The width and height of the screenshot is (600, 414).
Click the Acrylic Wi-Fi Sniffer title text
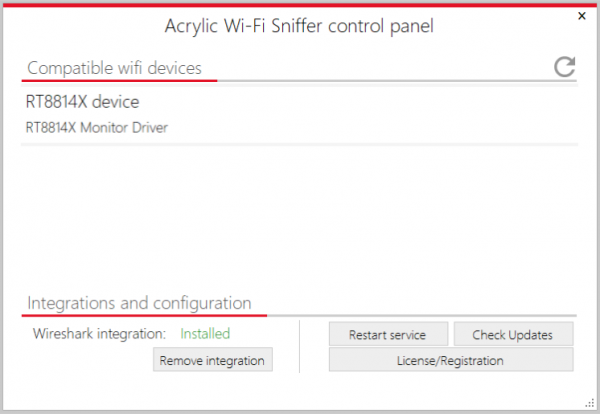[x=299, y=27]
